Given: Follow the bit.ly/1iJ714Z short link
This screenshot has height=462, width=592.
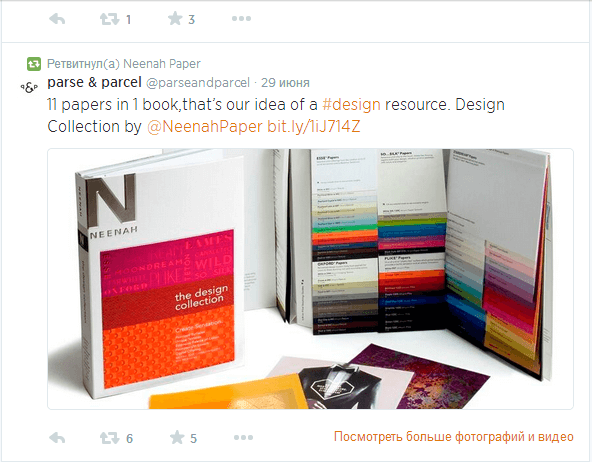Looking at the screenshot, I should 314,126.
